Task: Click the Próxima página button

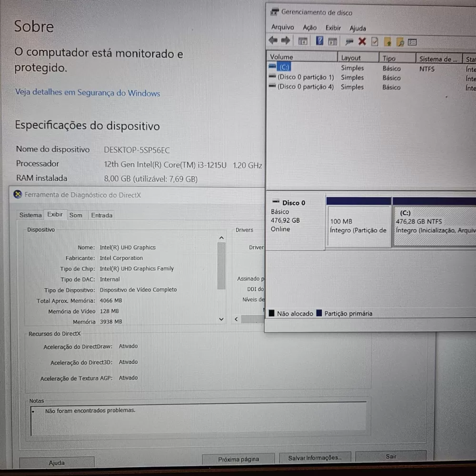Action: coord(238,459)
